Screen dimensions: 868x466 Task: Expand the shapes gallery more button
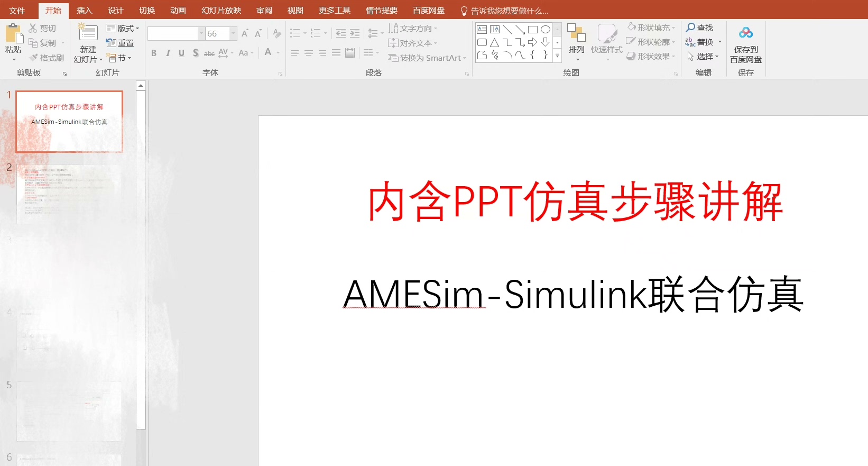557,56
